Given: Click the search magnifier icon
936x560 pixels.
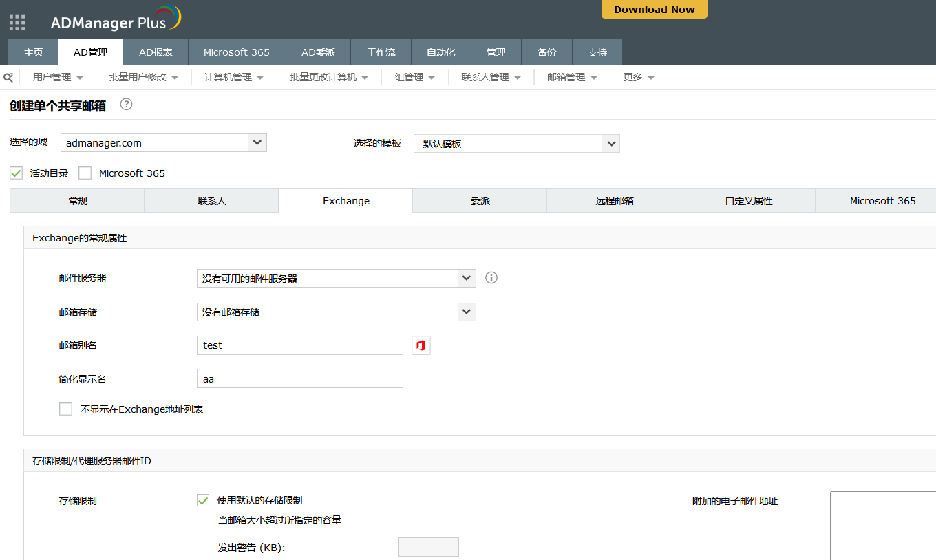Looking at the screenshot, I should tap(8, 77).
